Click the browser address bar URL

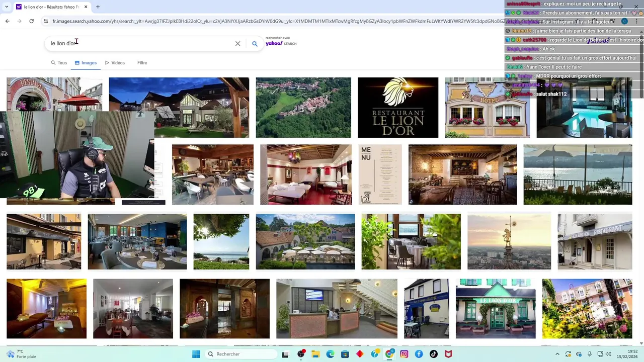(277, 21)
